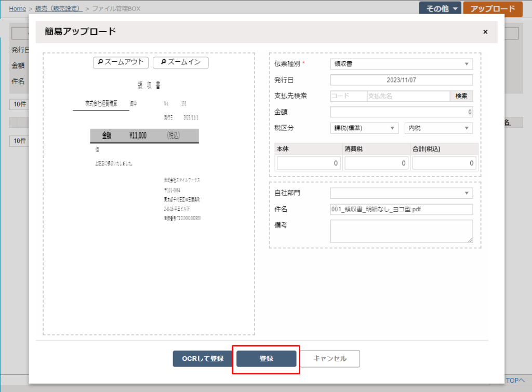Click the orange アップロード button in header

(493, 8)
